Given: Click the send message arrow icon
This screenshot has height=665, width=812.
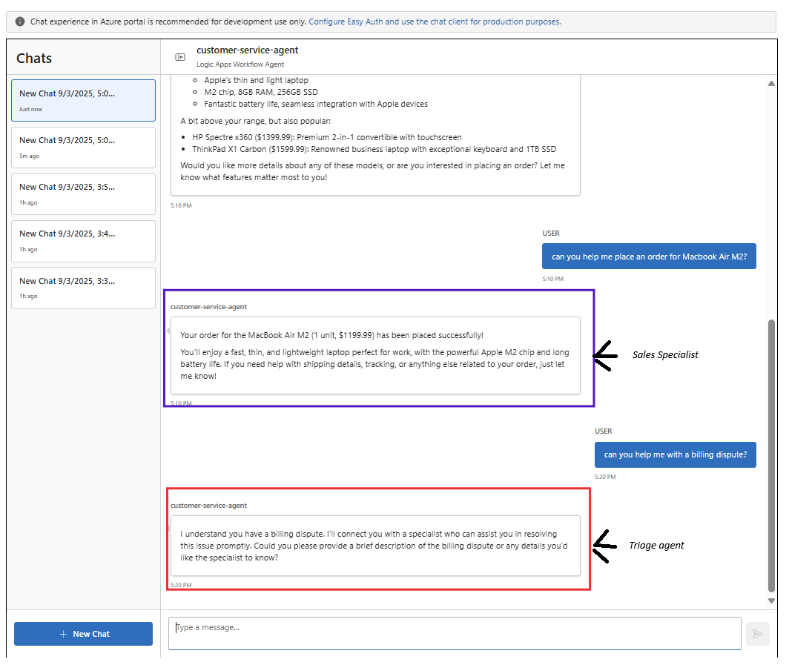Looking at the screenshot, I should 757,633.
